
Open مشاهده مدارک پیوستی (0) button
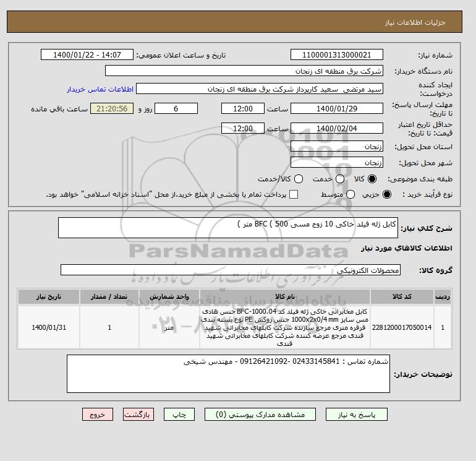pos(260,415)
